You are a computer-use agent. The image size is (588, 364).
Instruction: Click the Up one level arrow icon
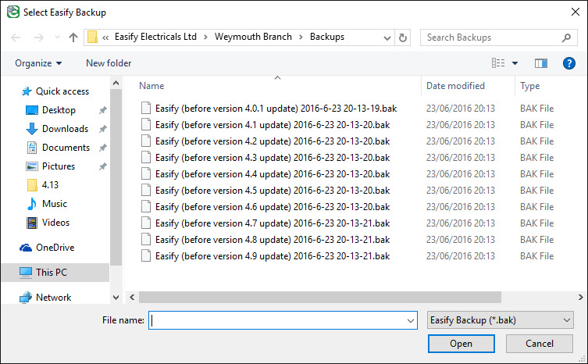pos(73,37)
